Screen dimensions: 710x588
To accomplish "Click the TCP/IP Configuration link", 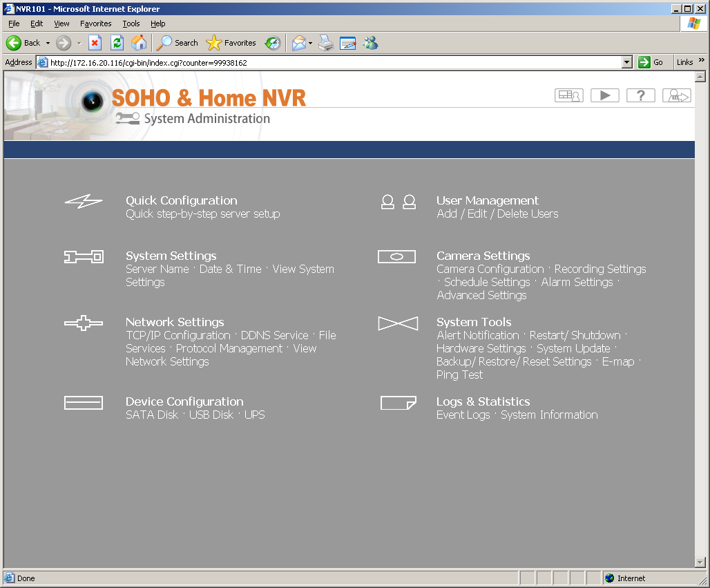I will point(178,335).
